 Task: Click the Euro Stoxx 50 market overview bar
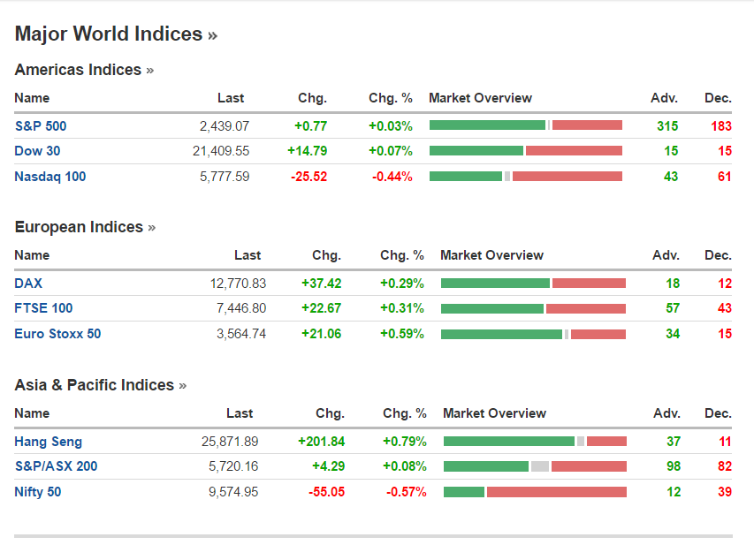(x=533, y=334)
